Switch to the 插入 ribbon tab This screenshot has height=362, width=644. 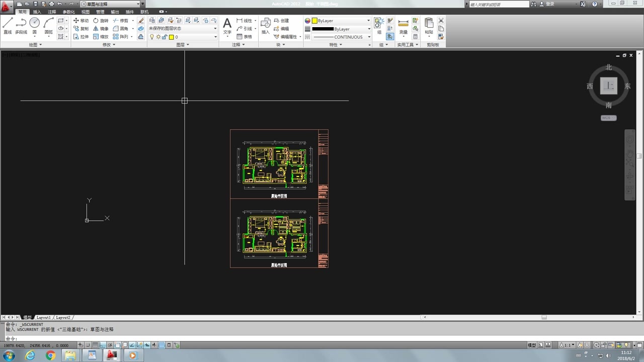tap(37, 12)
